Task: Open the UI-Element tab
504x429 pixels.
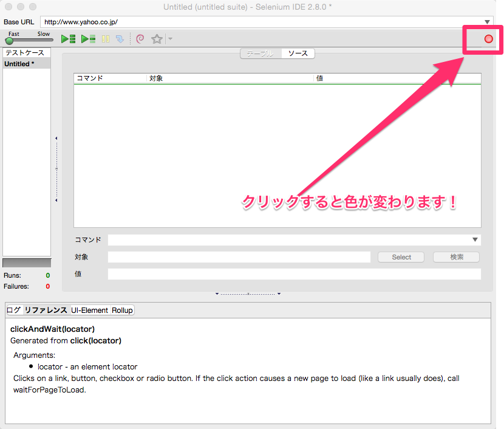Action: tap(89, 311)
